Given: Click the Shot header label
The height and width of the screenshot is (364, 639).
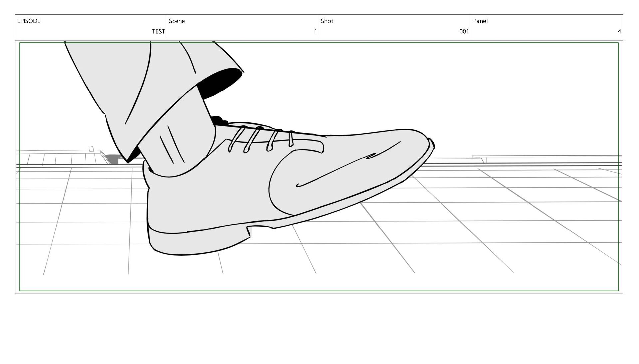Looking at the screenshot, I should click(327, 21).
